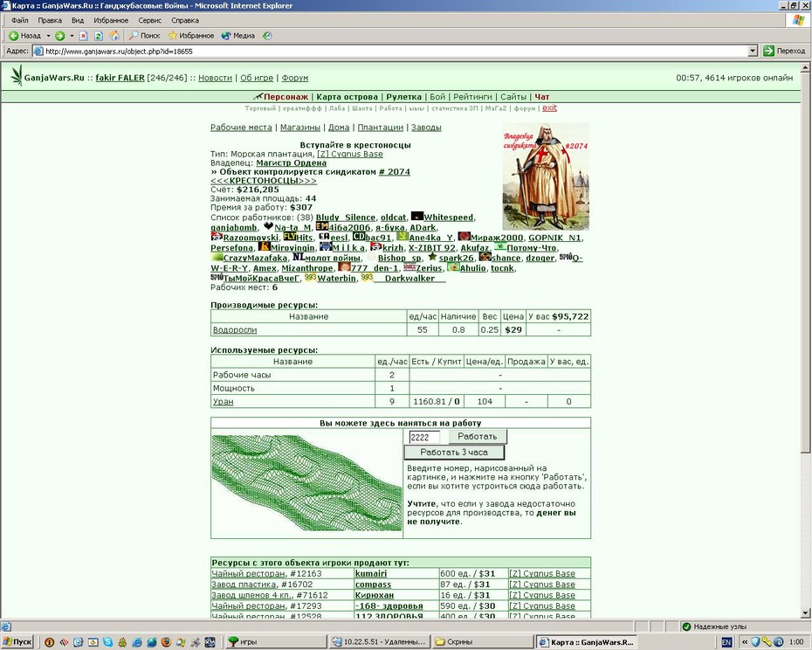Screen dimensions: 812x650
Task: Open the Файл menu
Action: click(x=20, y=20)
